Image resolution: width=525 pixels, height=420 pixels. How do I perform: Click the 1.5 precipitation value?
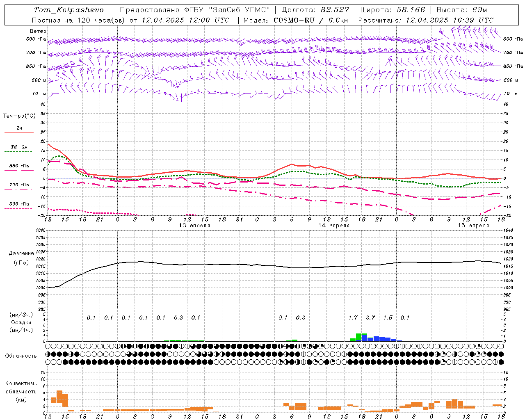click(388, 317)
